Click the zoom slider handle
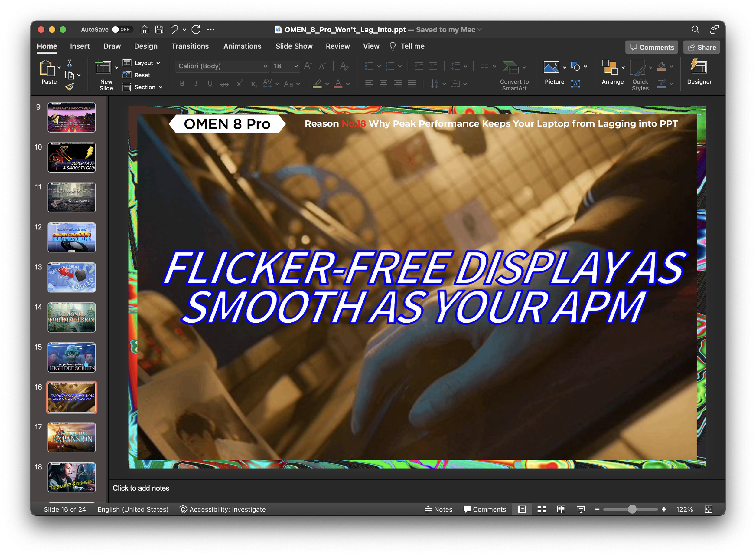Viewport: 756px width, 556px height. click(x=632, y=509)
